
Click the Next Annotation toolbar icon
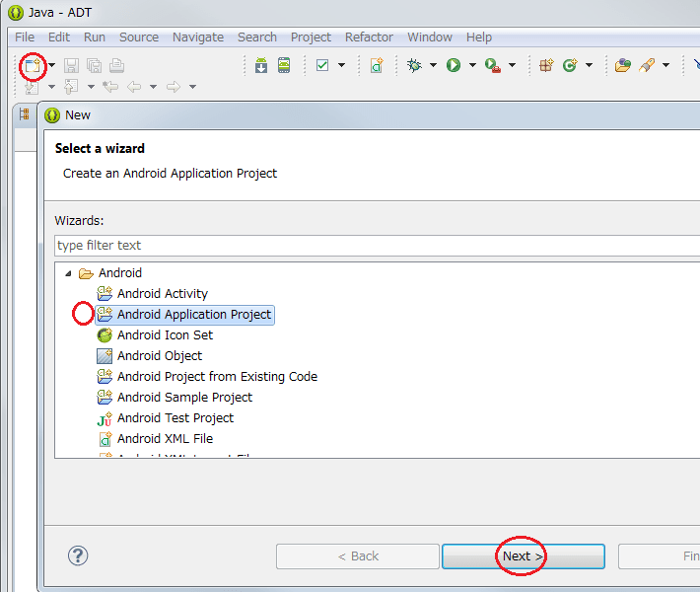coord(32,87)
